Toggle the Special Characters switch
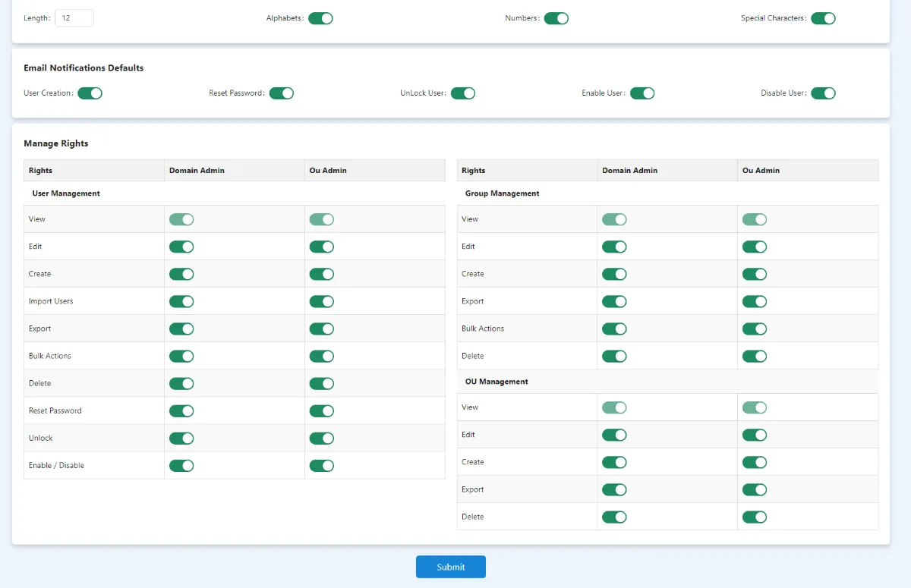911x588 pixels. click(823, 18)
